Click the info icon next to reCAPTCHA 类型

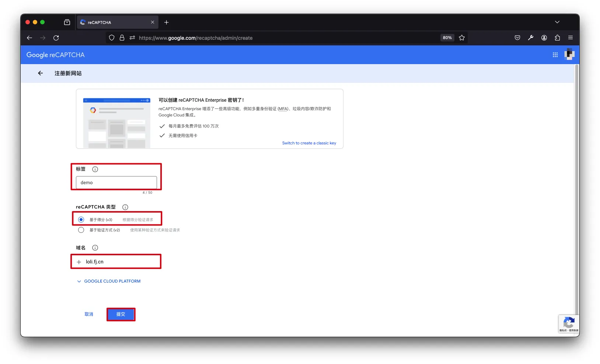tap(125, 207)
